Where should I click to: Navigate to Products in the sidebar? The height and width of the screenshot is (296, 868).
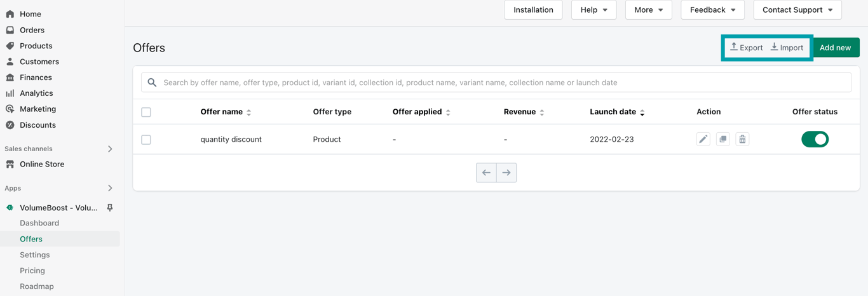click(36, 46)
